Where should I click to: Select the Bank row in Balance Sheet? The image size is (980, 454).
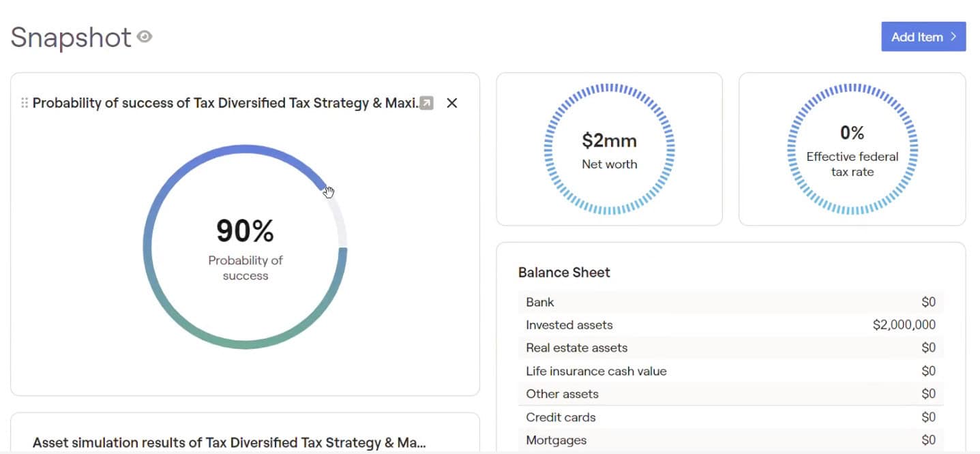click(731, 302)
